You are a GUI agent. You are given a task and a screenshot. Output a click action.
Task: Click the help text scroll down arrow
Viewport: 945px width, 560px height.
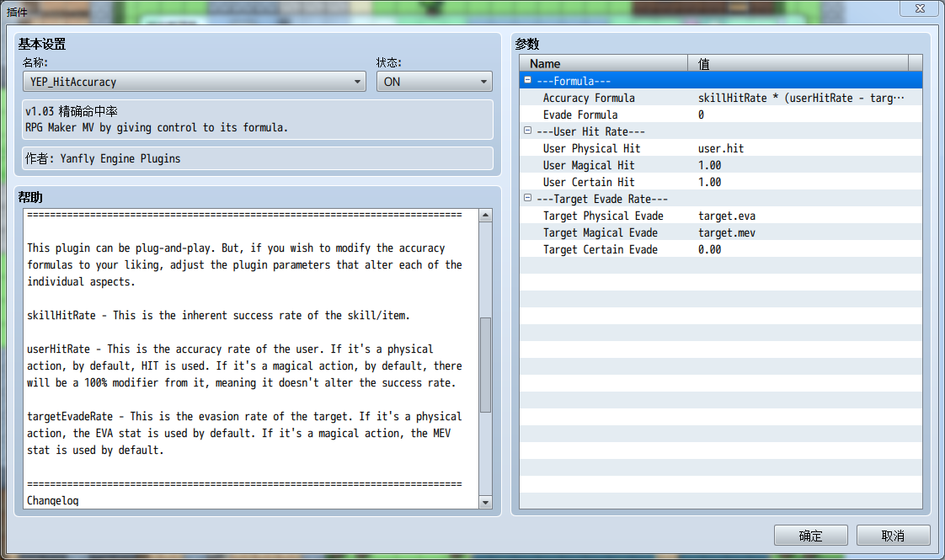(x=485, y=502)
